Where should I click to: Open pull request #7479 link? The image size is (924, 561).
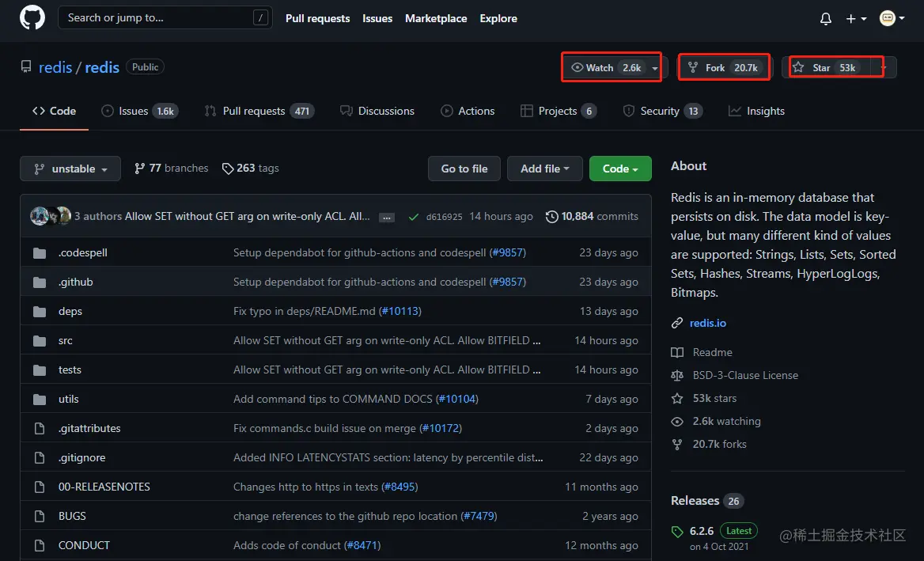[x=479, y=516]
